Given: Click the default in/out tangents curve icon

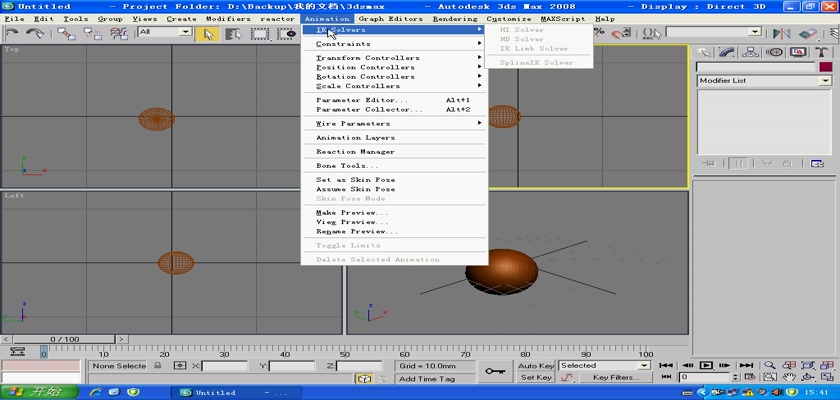Looking at the screenshot, I should click(567, 378).
